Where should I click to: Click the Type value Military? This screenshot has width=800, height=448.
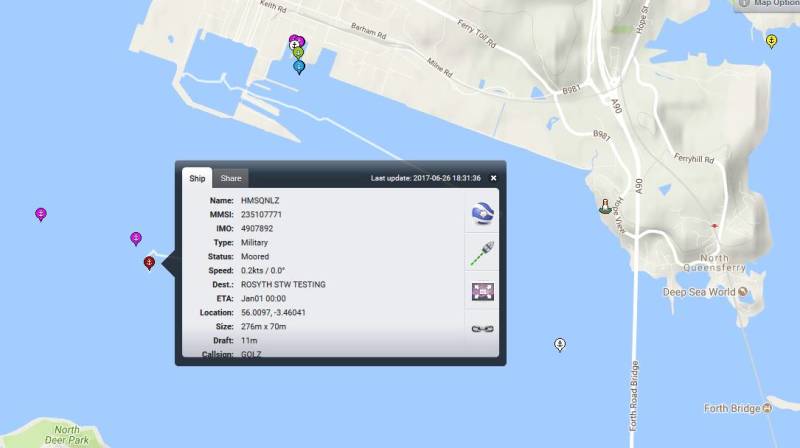254,242
